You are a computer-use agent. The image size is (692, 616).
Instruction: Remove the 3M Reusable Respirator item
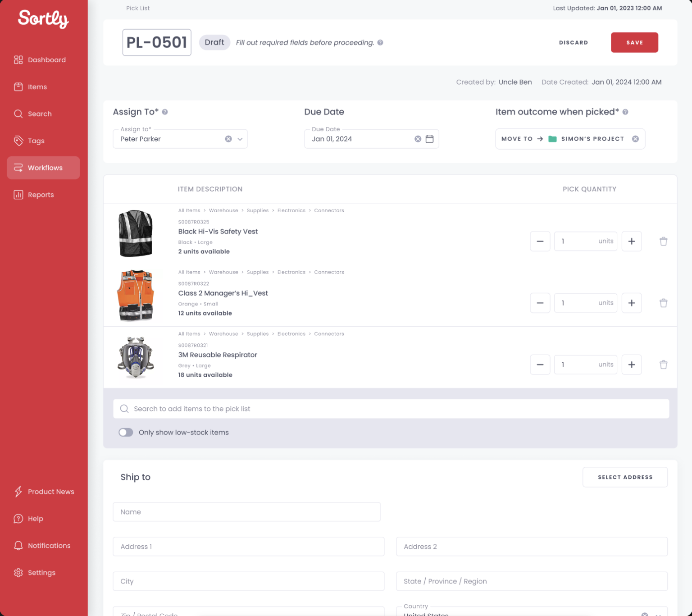pos(663,365)
